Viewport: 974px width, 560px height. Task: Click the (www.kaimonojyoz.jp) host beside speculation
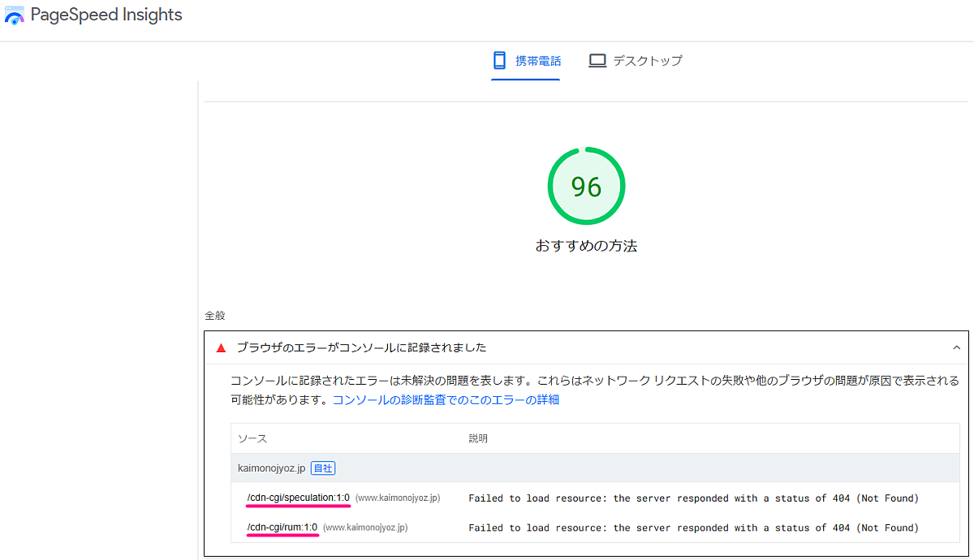pyautogui.click(x=398, y=498)
